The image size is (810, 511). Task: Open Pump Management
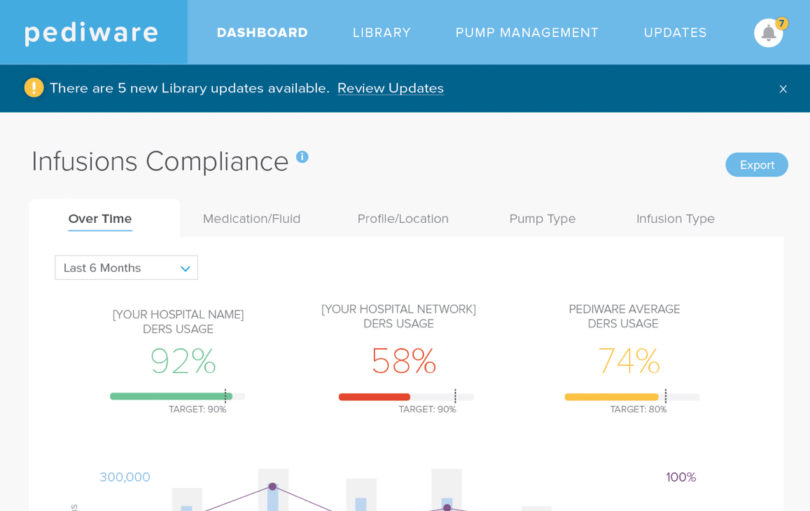[526, 33]
